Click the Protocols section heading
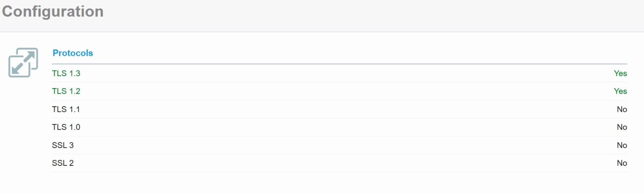 (73, 53)
